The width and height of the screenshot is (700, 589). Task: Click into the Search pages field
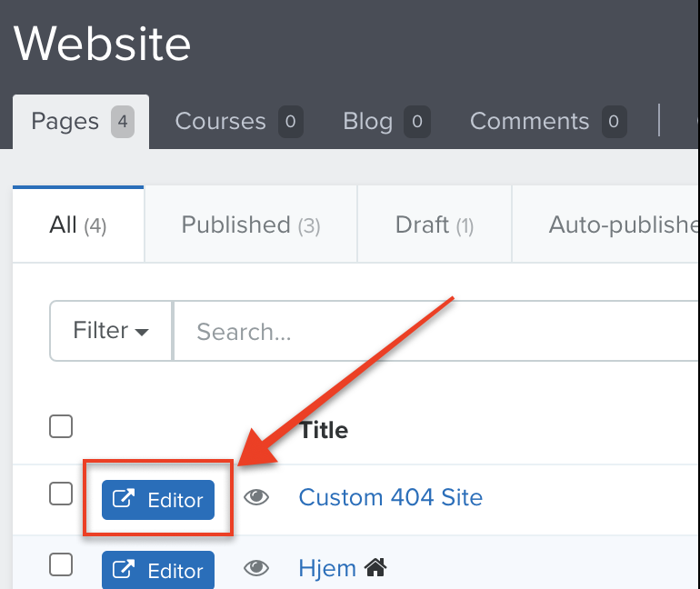pyautogui.click(x=436, y=331)
